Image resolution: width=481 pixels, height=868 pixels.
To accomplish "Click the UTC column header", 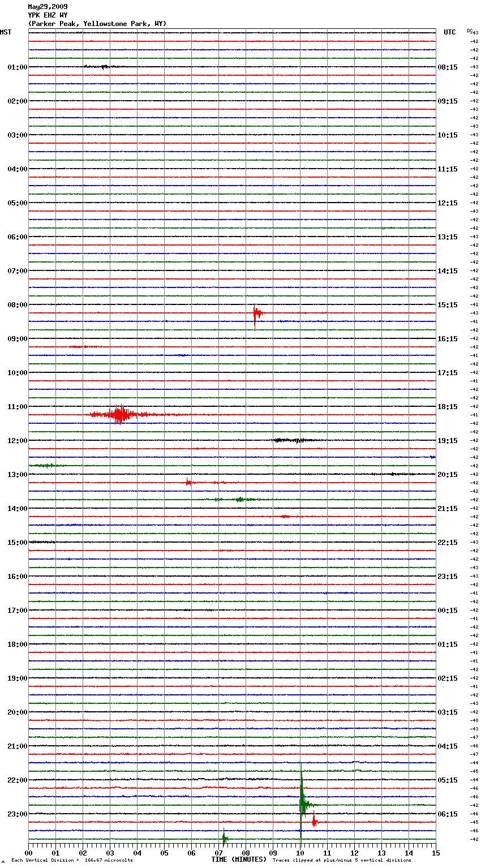I will tap(450, 32).
